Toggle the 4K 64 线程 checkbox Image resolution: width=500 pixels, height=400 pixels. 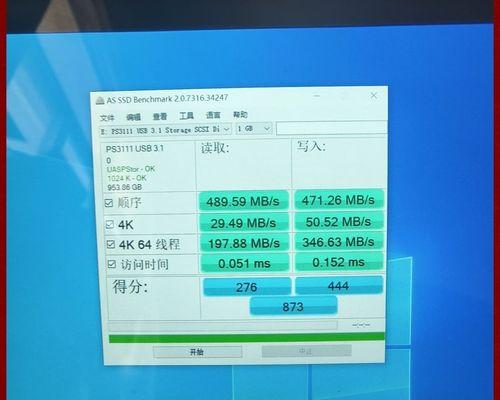pyautogui.click(x=111, y=244)
